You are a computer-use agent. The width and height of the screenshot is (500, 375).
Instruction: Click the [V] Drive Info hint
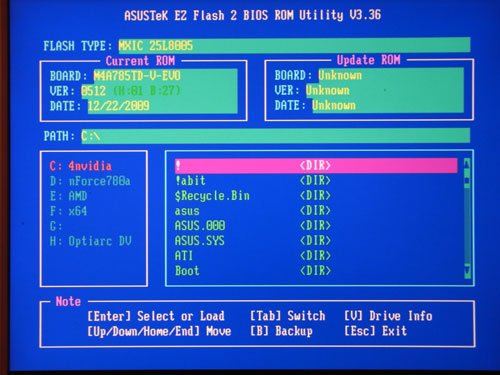(388, 316)
